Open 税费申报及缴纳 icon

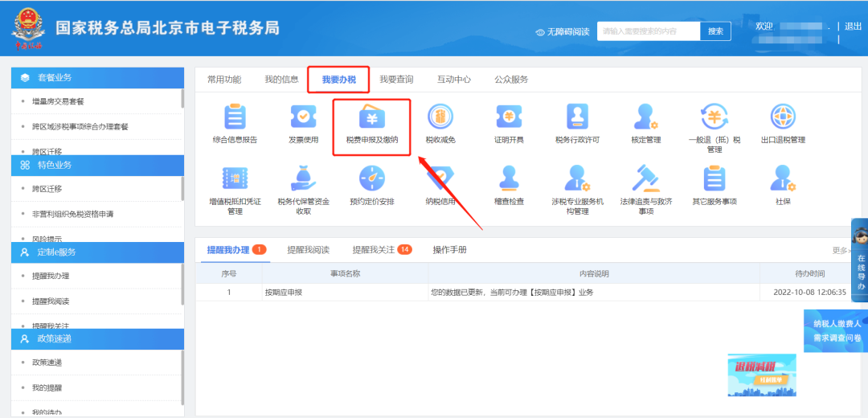pyautogui.click(x=372, y=117)
